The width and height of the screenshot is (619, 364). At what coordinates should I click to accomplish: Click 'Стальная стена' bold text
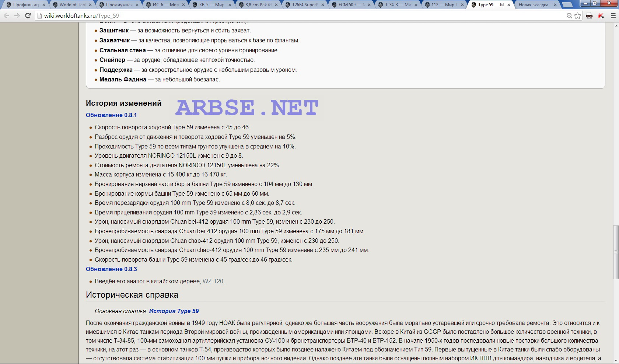coord(122,50)
